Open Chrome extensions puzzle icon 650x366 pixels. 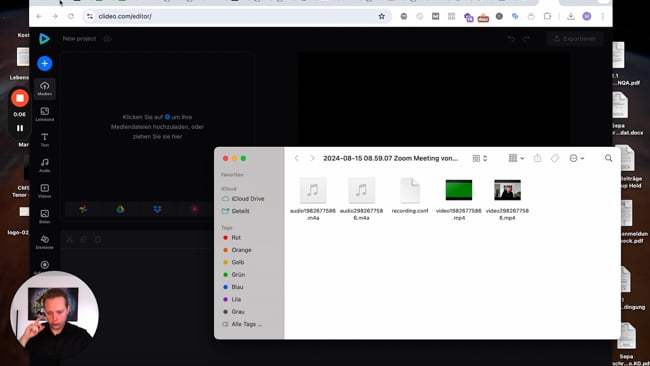click(547, 16)
